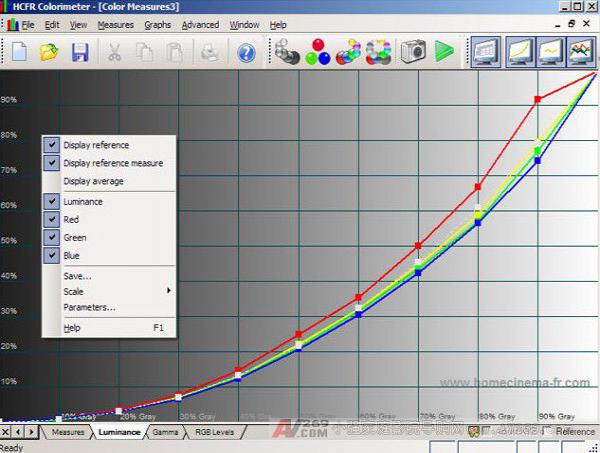Open the Graphs menu
600x453 pixels.
point(157,24)
